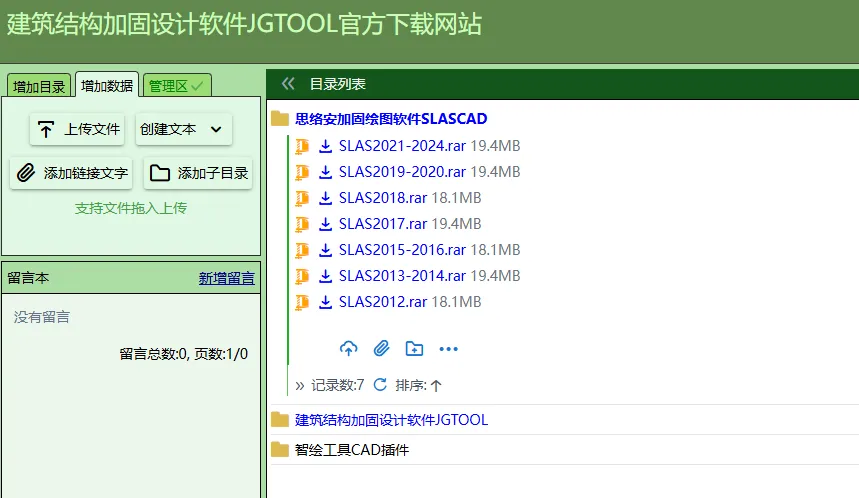Open the SLAS2015-2016.rar file link
The image size is (859, 498).
(x=402, y=250)
